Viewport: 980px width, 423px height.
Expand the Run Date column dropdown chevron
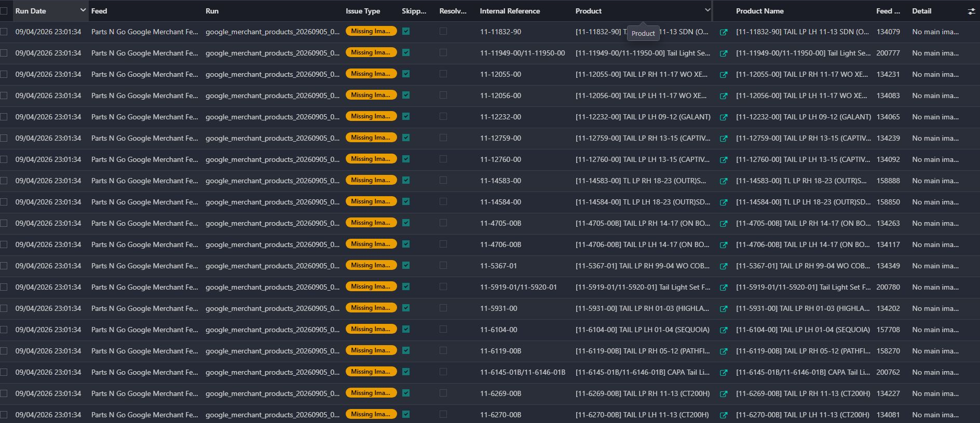pos(83,10)
